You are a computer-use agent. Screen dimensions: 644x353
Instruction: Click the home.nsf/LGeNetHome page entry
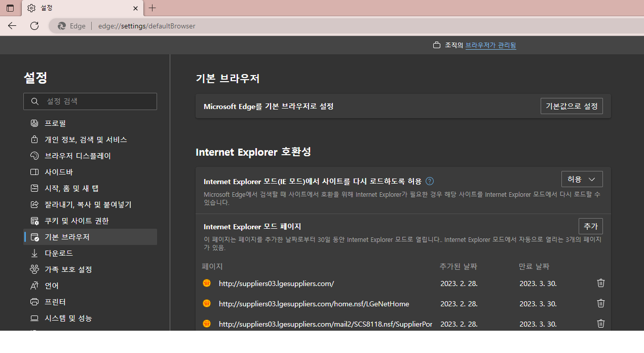pyautogui.click(x=314, y=304)
